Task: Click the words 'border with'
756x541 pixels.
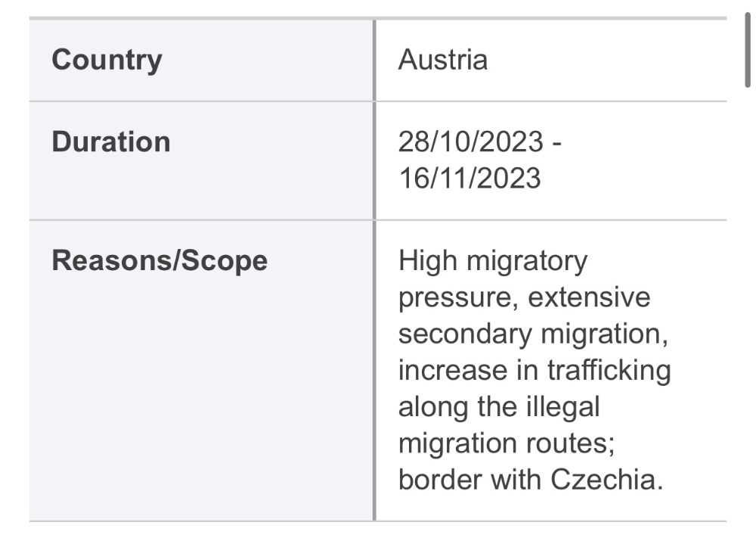Action: [469, 480]
